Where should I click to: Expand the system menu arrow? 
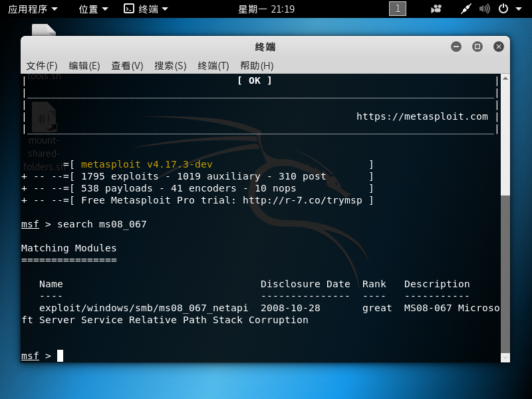point(519,9)
